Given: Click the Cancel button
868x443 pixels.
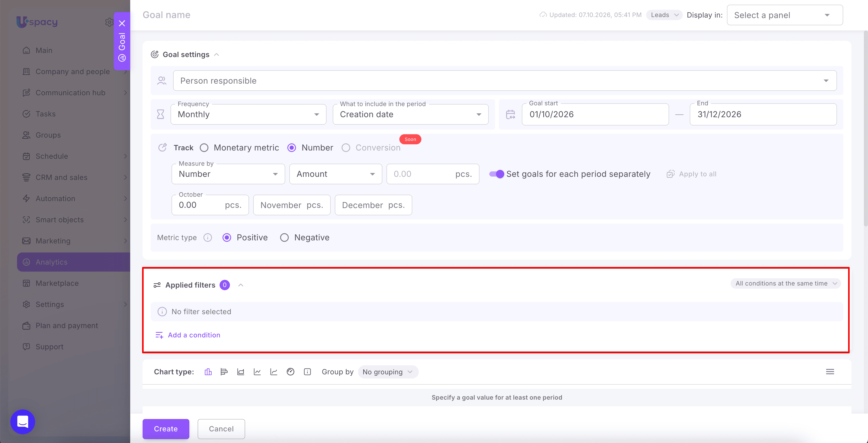Looking at the screenshot, I should pyautogui.click(x=221, y=429).
